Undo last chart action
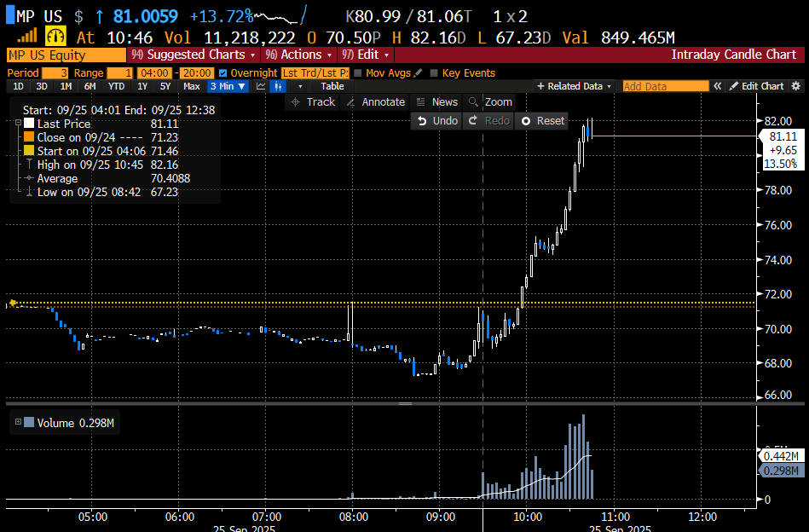809x532 pixels. (x=437, y=121)
